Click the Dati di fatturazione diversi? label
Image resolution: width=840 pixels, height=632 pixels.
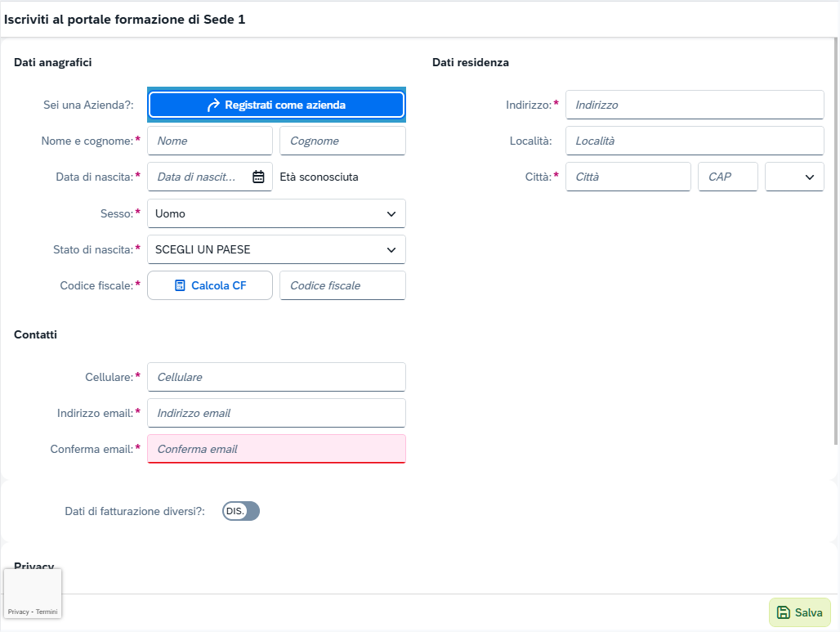coord(135,511)
